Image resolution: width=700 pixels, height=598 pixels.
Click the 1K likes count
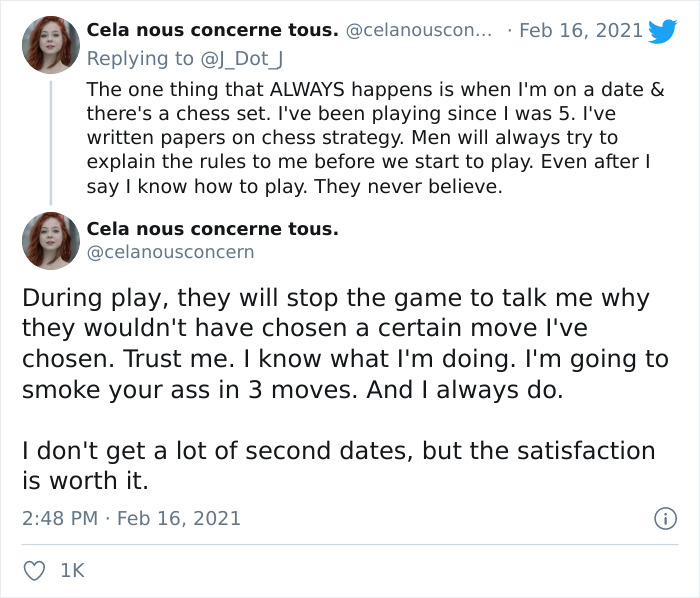click(72, 571)
